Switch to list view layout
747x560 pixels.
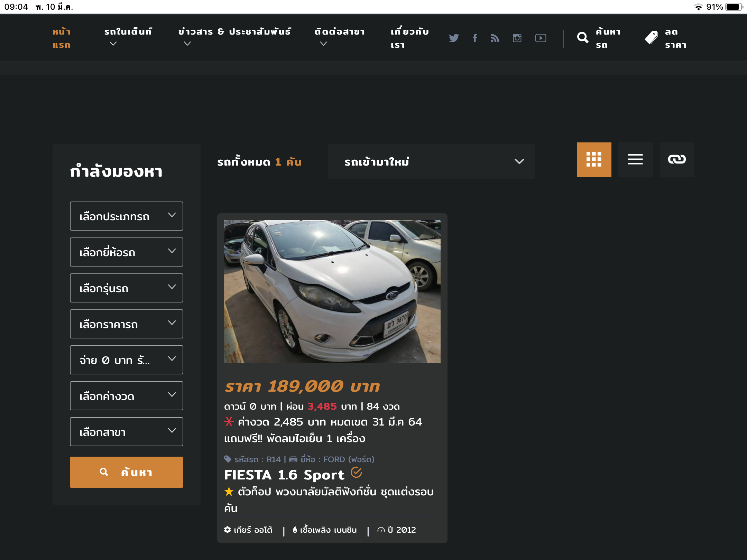click(x=635, y=159)
